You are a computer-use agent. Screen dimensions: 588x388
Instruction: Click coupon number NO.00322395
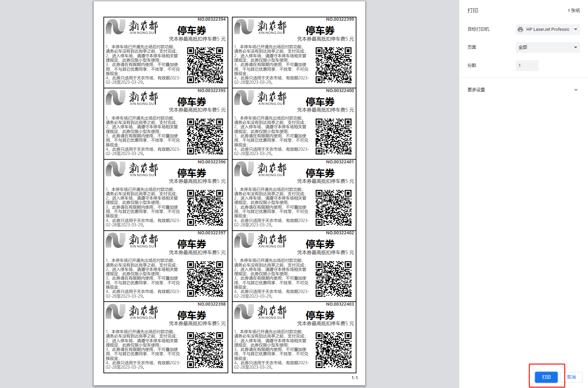[x=212, y=91]
